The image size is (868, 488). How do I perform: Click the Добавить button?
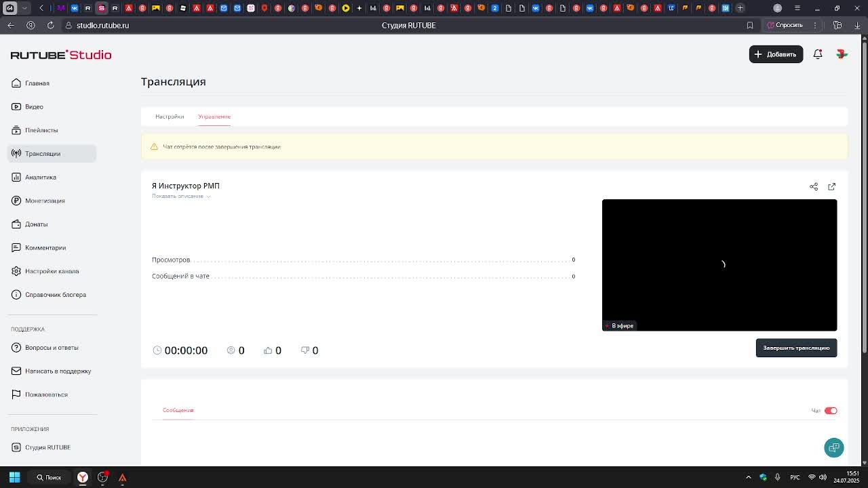(776, 54)
